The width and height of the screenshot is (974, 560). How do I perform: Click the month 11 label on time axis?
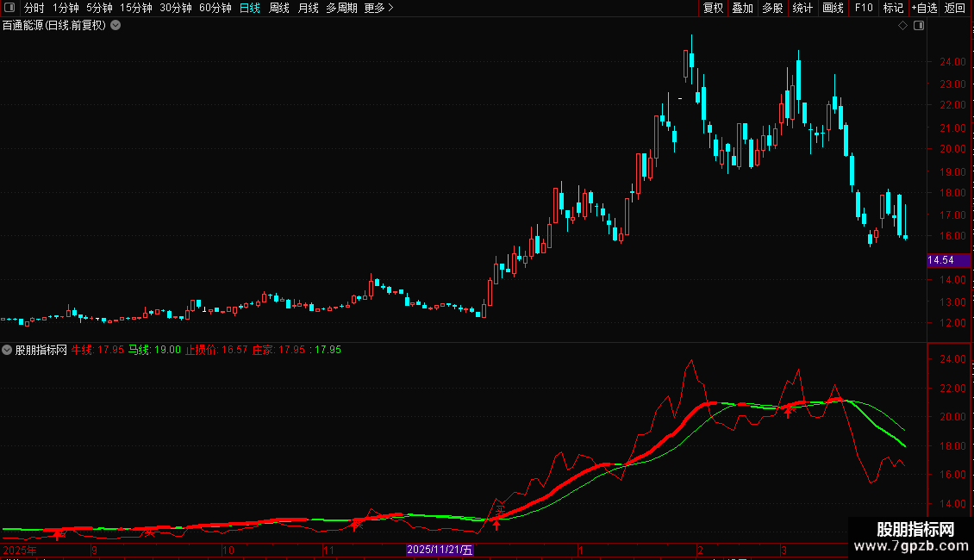(x=329, y=550)
